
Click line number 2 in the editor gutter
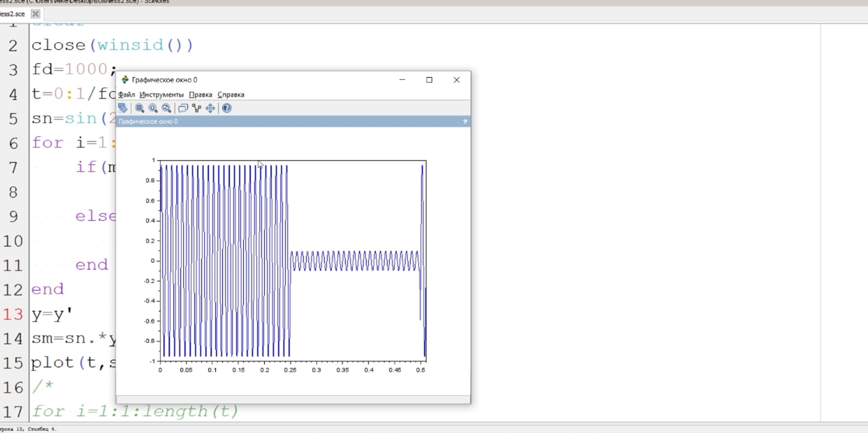point(13,46)
